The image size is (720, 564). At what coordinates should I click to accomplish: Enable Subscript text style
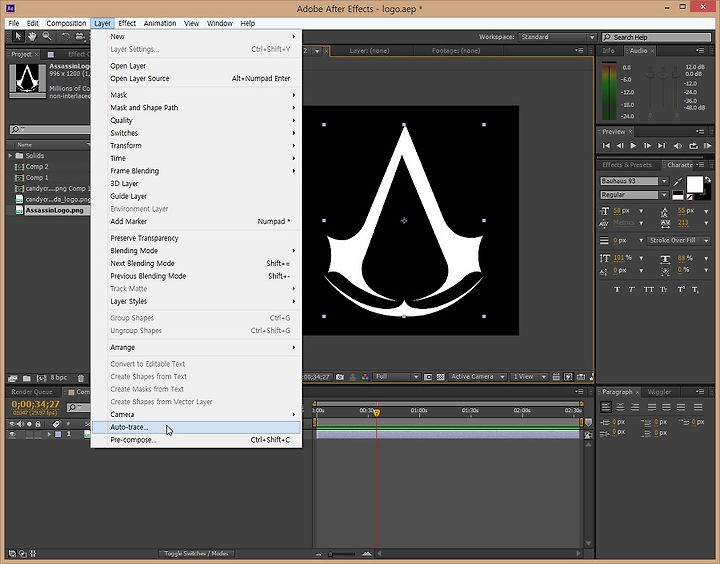tap(695, 289)
